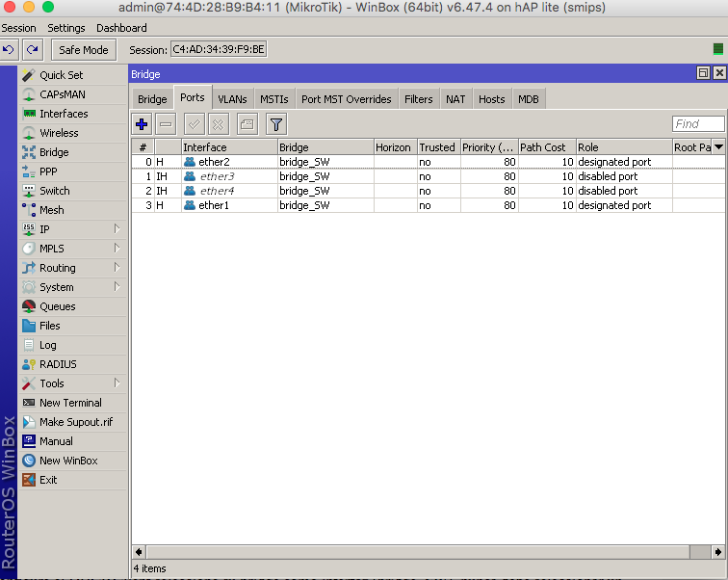
Task: Open Interfaces in sidebar
Action: tap(72, 114)
